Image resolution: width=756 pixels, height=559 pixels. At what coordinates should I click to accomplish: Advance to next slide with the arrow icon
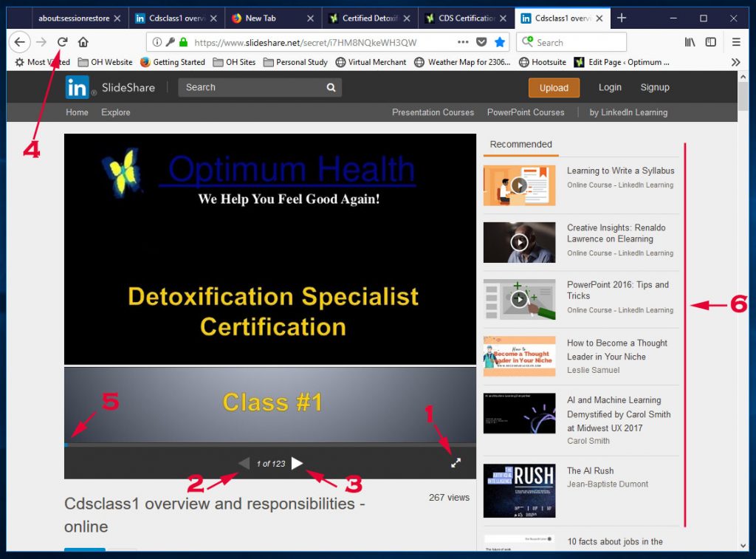pyautogui.click(x=297, y=463)
